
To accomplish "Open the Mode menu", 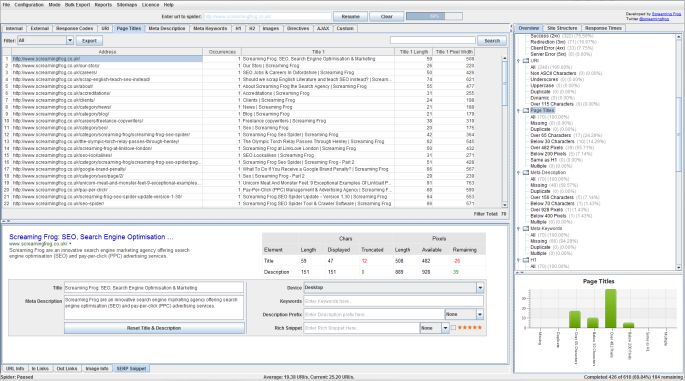I will pyautogui.click(x=54, y=5).
